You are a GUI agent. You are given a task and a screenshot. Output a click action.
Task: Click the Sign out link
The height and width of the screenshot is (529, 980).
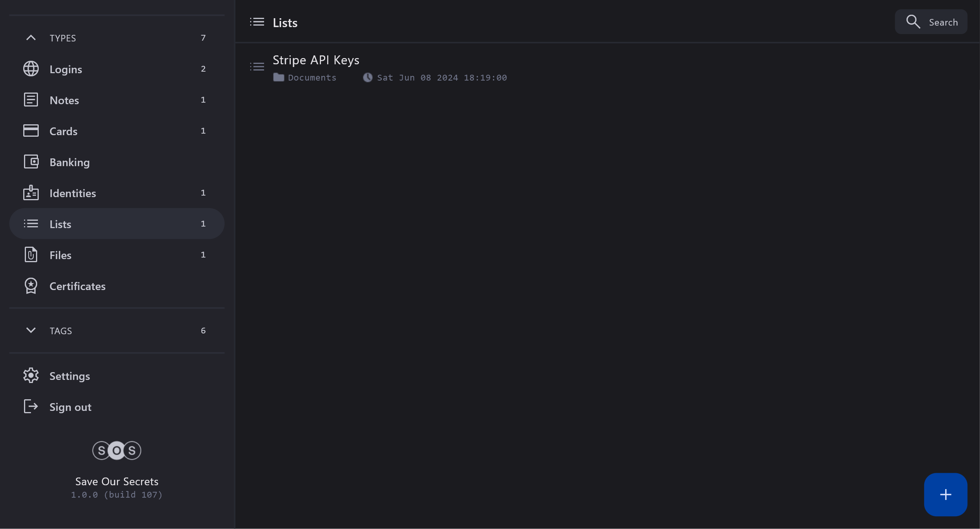pyautogui.click(x=70, y=407)
